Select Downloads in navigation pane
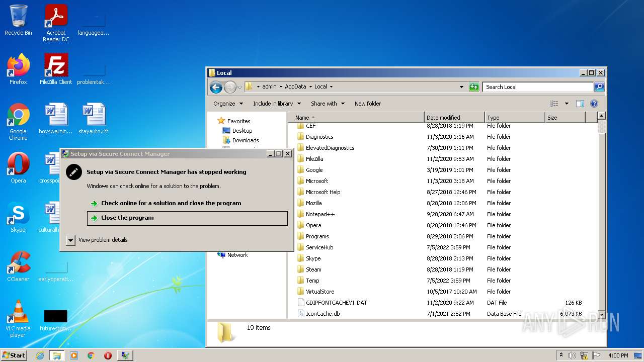 pos(246,140)
